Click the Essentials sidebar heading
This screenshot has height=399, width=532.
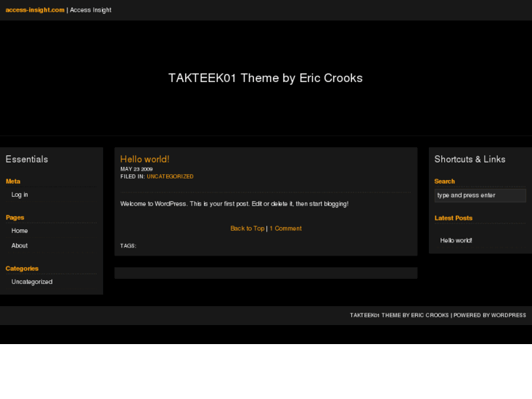pyautogui.click(x=26, y=159)
